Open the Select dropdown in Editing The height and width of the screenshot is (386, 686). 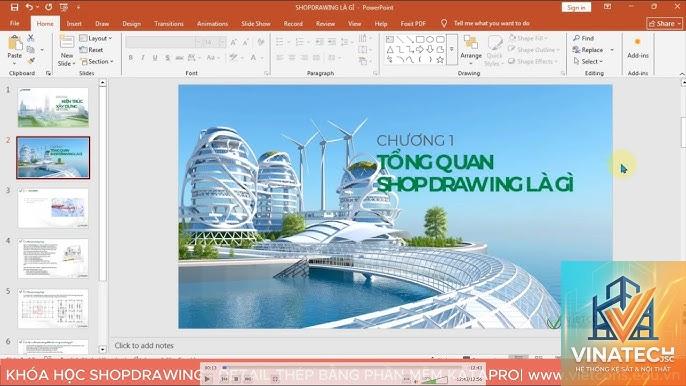click(x=588, y=62)
